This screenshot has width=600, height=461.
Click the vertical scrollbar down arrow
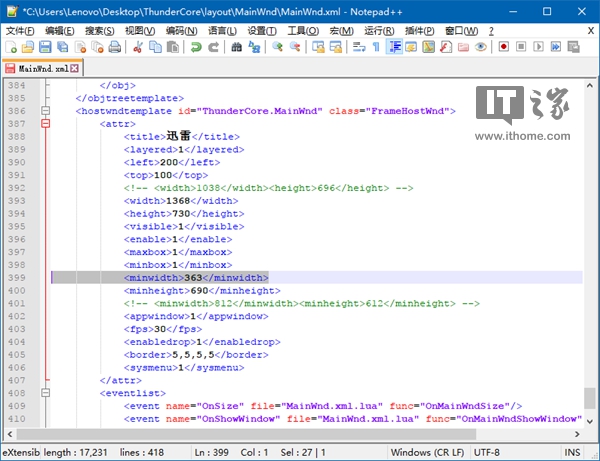[590, 421]
